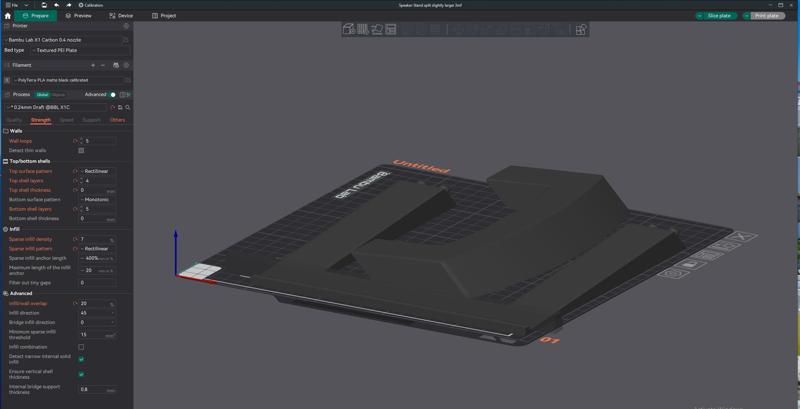
Task: Open the filament settings gear icon
Action: [x=127, y=65]
